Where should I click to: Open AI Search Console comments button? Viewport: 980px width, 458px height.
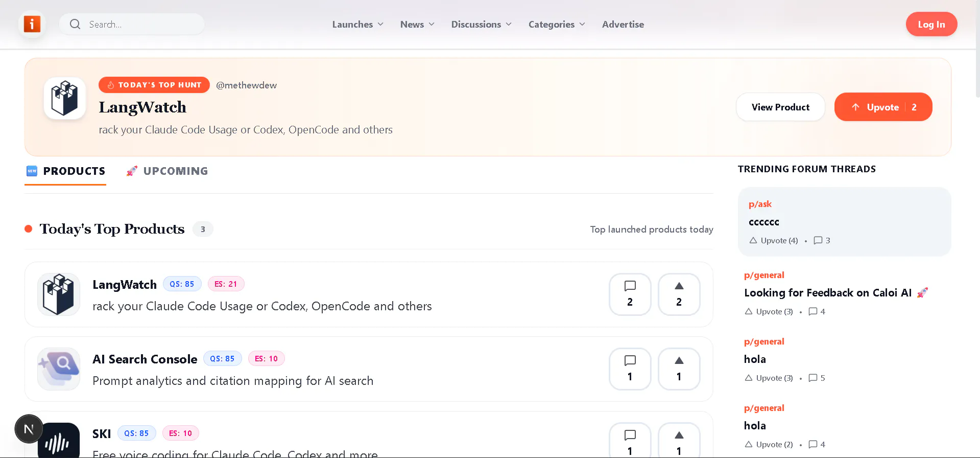(630, 369)
